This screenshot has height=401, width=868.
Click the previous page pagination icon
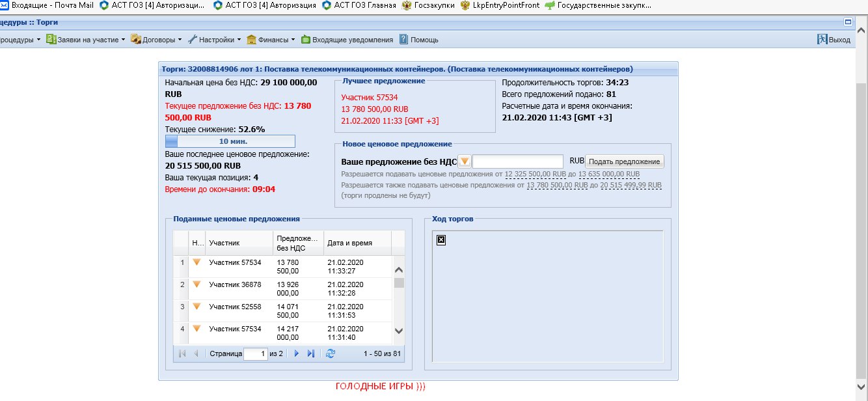pos(196,353)
